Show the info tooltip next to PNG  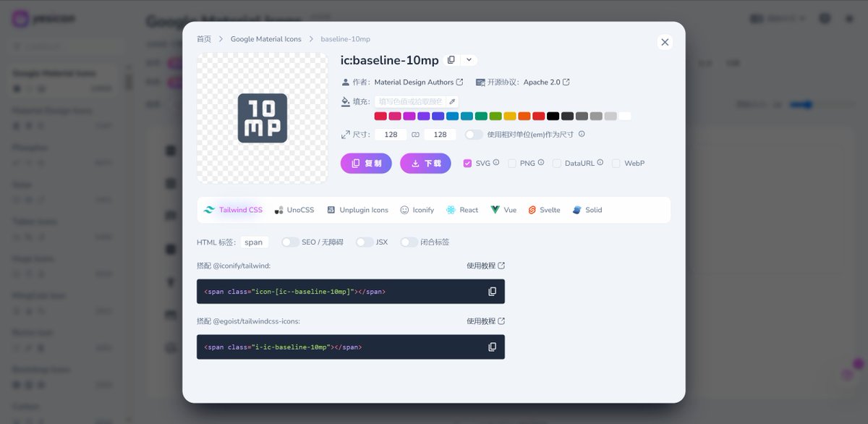(x=541, y=163)
